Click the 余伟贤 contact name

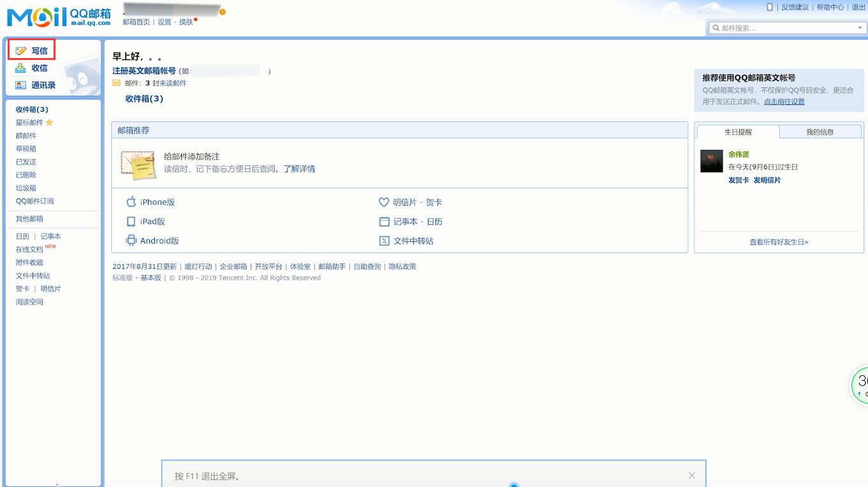point(739,154)
